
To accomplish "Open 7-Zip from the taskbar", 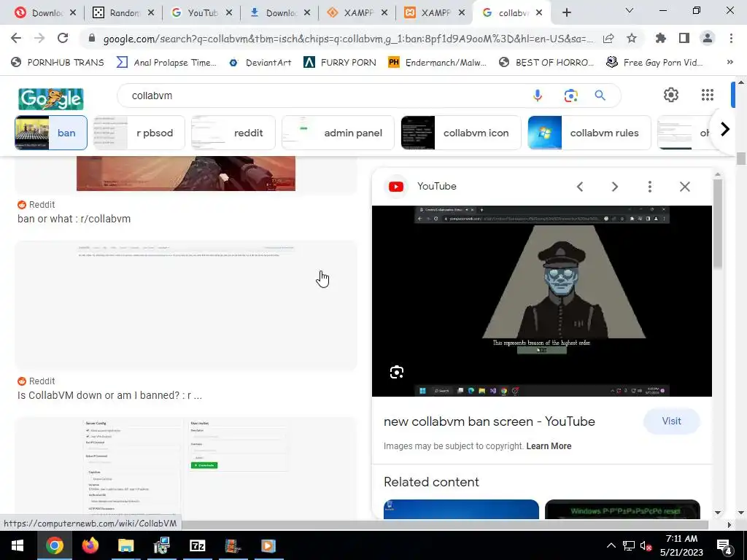I will point(197,545).
